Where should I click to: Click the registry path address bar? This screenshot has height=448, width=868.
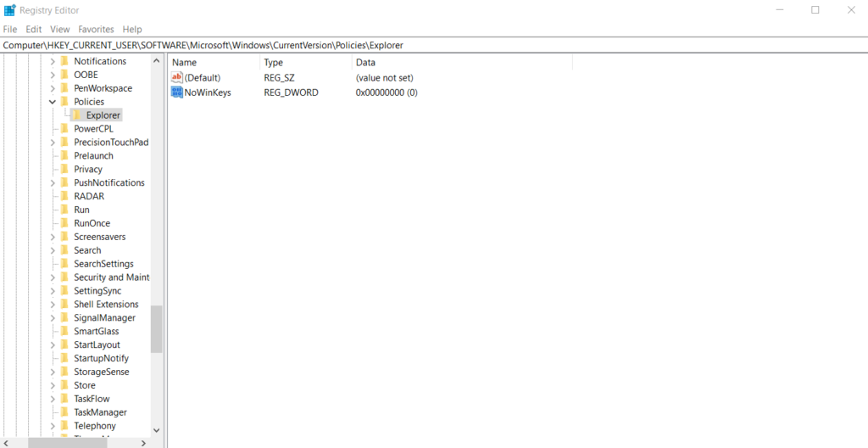click(x=434, y=45)
